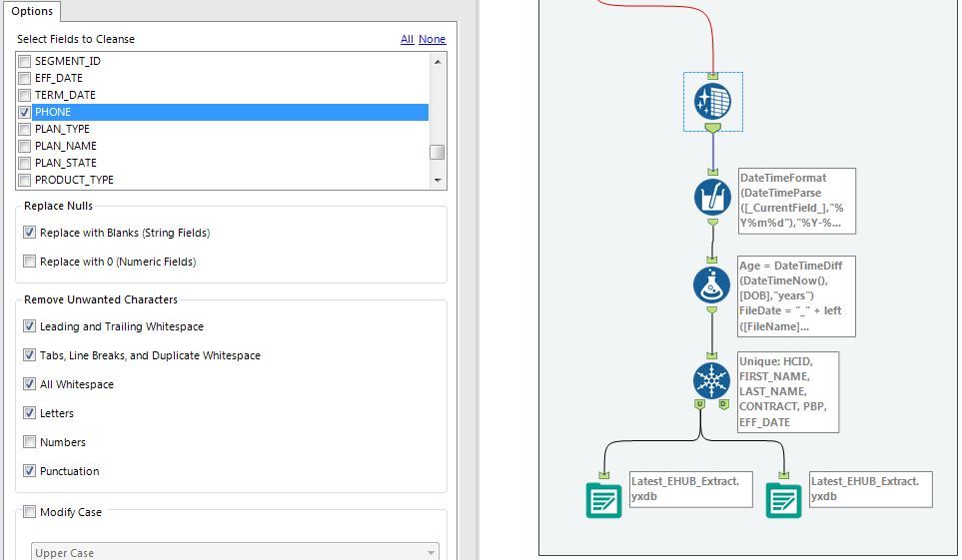Click the All link to select fields
Screen dimensions: 962x560
[407, 39]
